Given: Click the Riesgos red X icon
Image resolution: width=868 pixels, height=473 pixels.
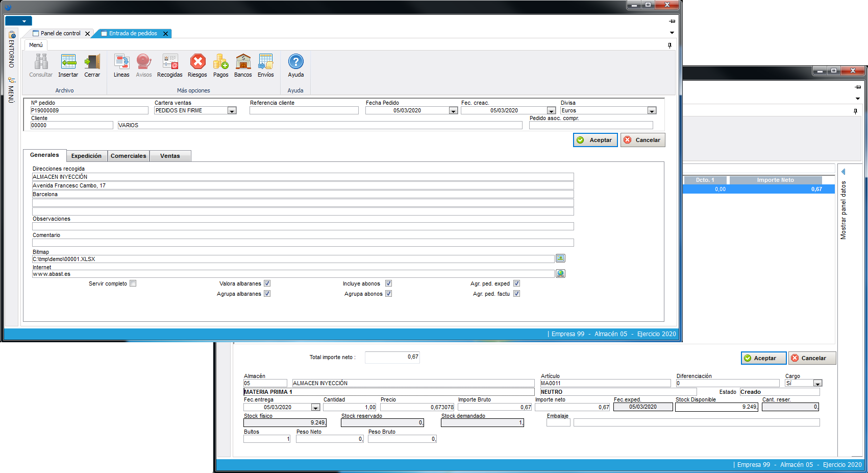Looking at the screenshot, I should [x=197, y=62].
